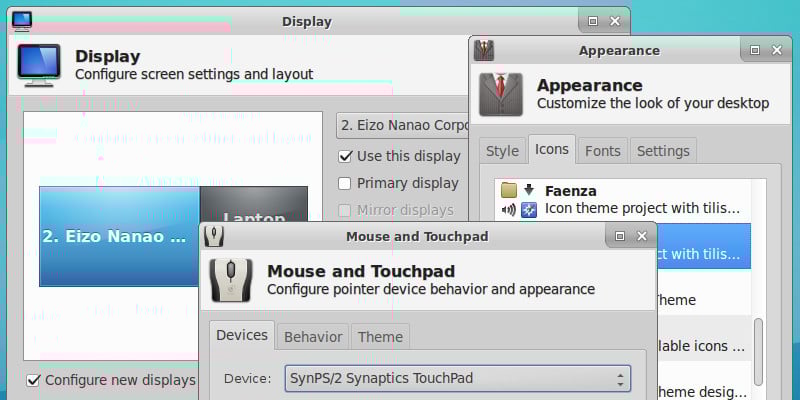The width and height of the screenshot is (800, 400).
Task: Open the Device SynPS/2 Synaptics TouchPad dropdown
Action: click(458, 379)
